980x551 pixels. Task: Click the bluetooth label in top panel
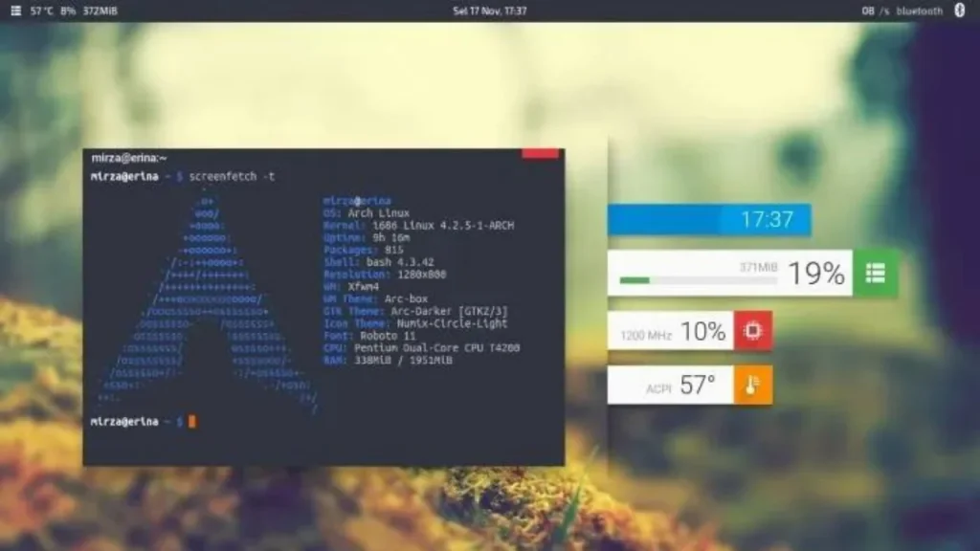pyautogui.click(x=920, y=11)
